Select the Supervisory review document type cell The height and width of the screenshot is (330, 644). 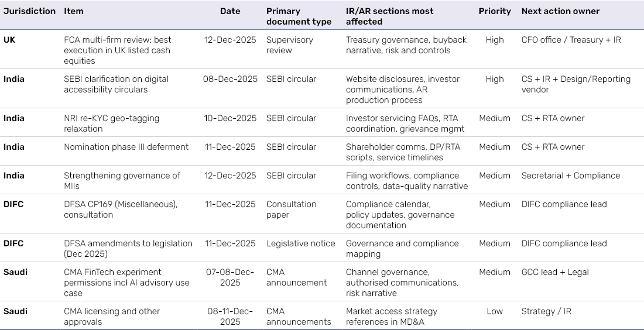tap(290, 45)
